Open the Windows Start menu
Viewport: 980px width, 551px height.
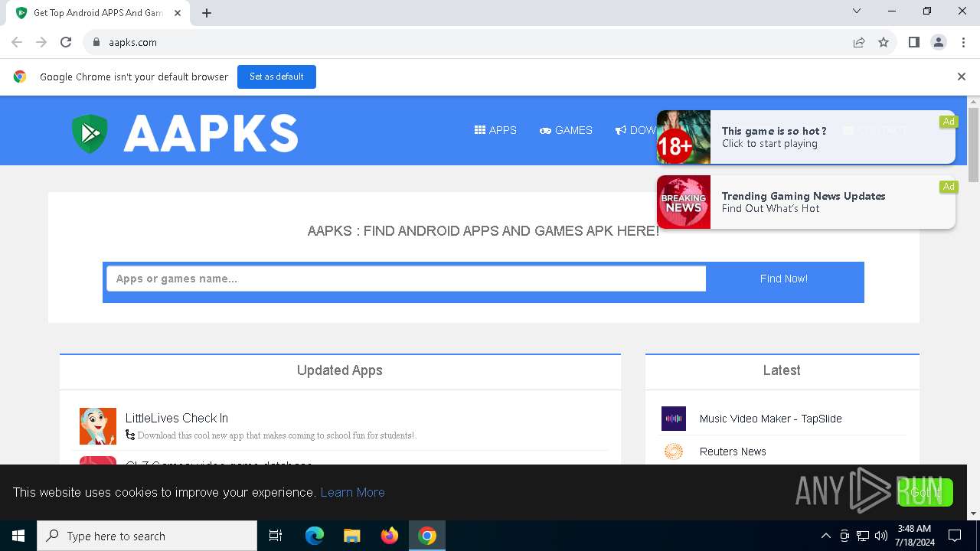point(18,536)
